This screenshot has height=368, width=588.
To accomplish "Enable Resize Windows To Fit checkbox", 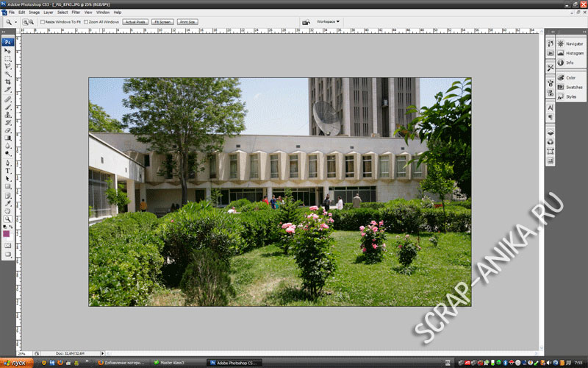I will [42, 22].
